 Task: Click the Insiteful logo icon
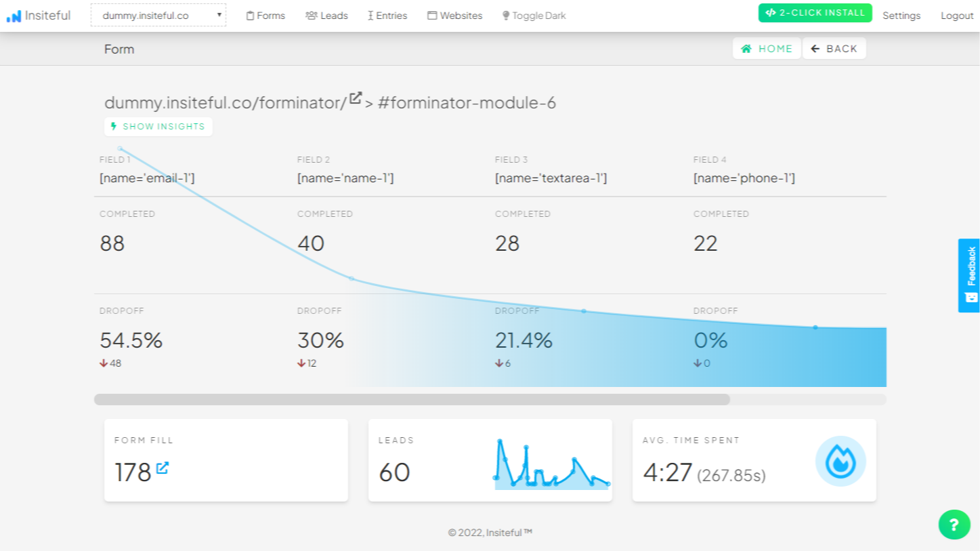tap(14, 16)
